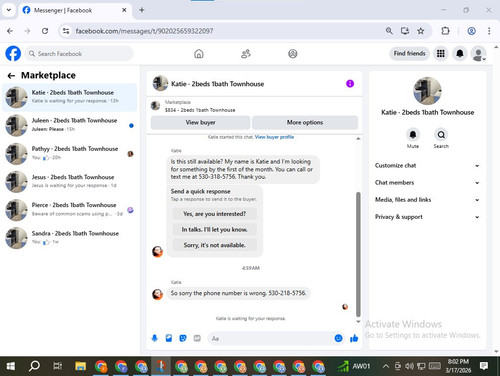500x376 pixels.
Task: Attach a file with the photo icon
Action: 169,338
